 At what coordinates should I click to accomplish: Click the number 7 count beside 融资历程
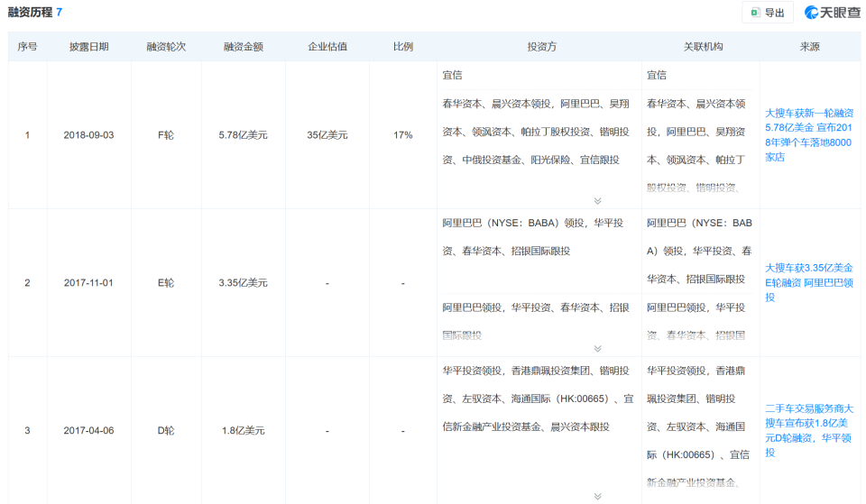click(60, 12)
